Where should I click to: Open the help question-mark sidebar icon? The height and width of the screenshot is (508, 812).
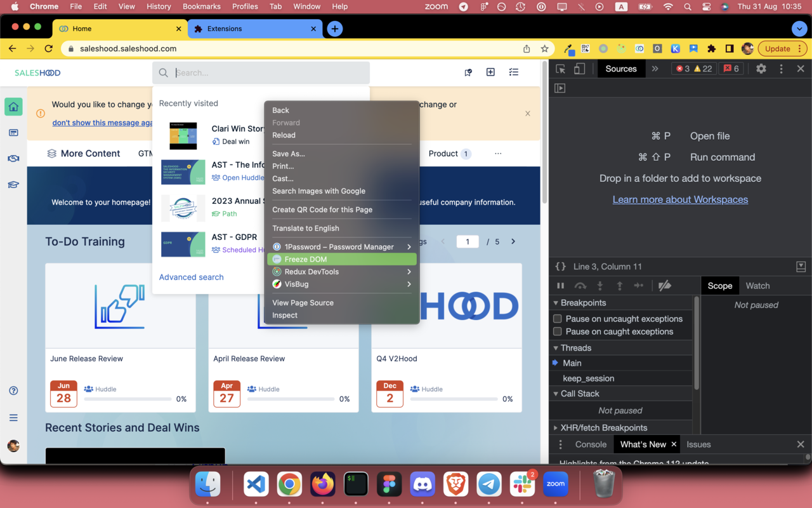[x=13, y=391]
